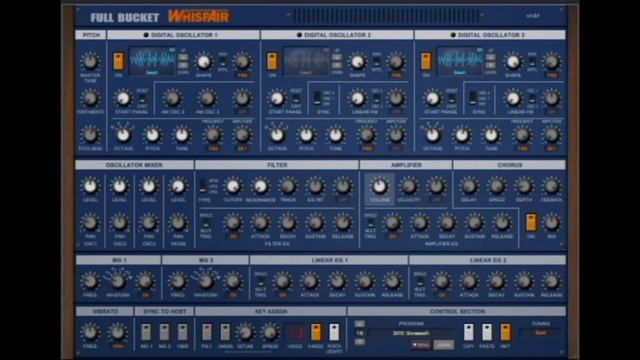Click Oscillator 2 waveform UP button

(337, 58)
